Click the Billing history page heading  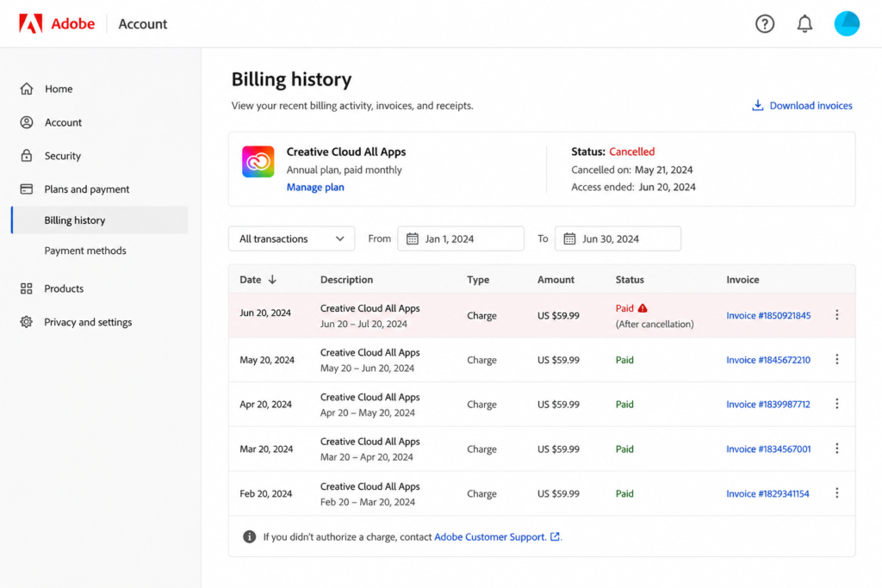pyautogui.click(x=291, y=79)
